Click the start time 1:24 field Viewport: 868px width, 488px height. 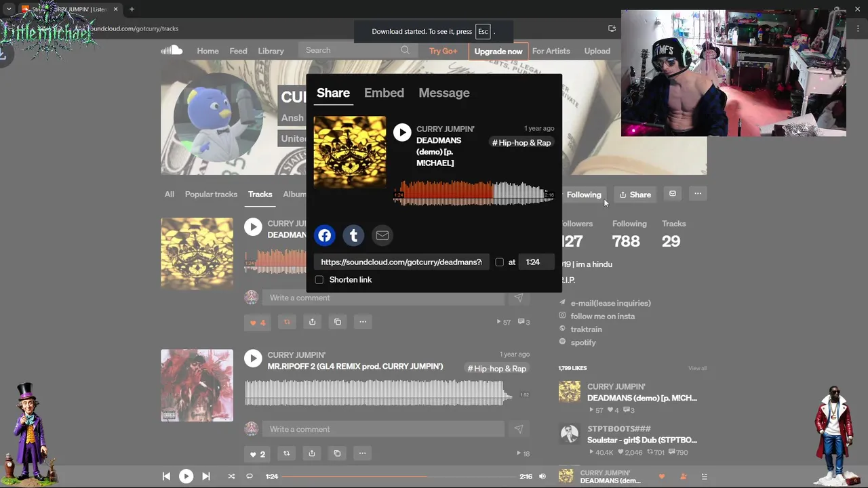point(536,262)
